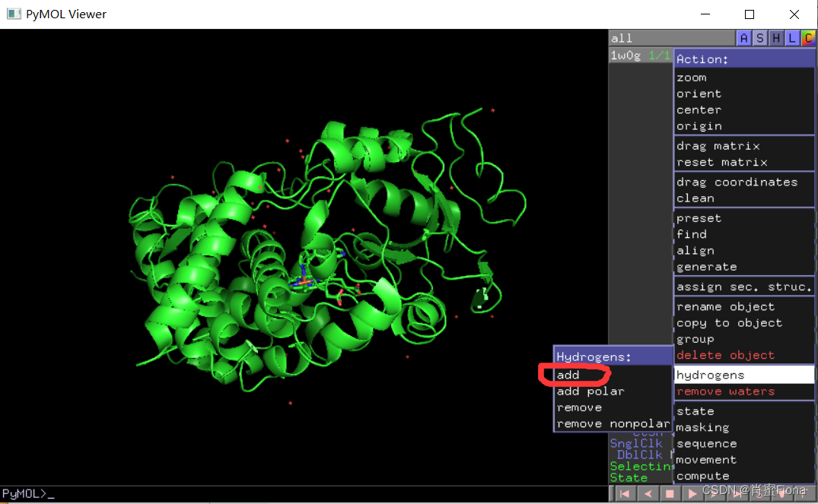The image size is (818, 504).
Task: Choose 'group' in the Action menu
Action: [x=744, y=338]
